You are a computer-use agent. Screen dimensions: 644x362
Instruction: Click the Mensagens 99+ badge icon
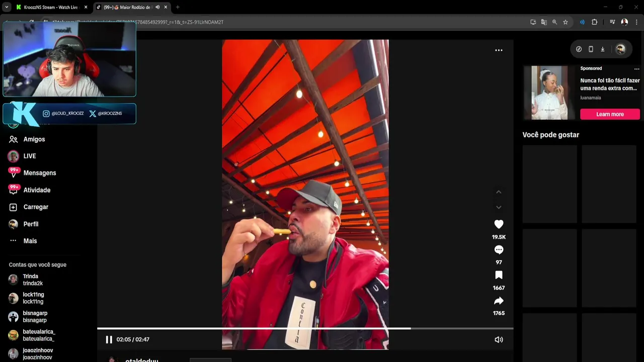(x=14, y=172)
